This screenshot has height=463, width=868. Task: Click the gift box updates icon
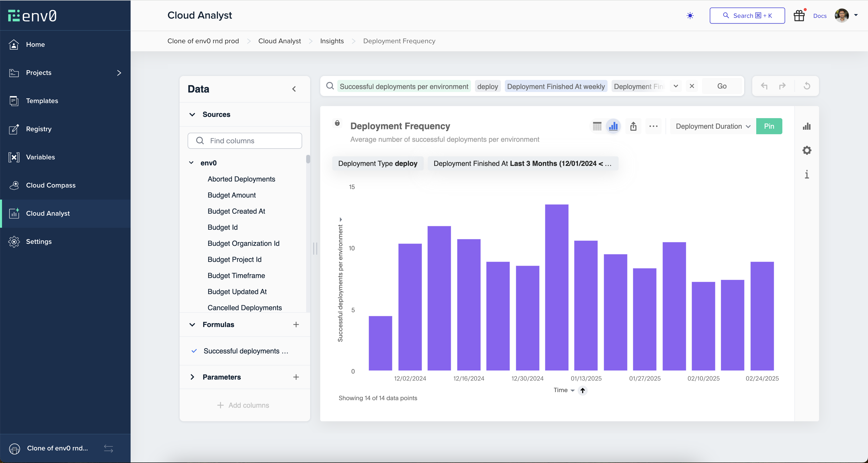coord(799,16)
